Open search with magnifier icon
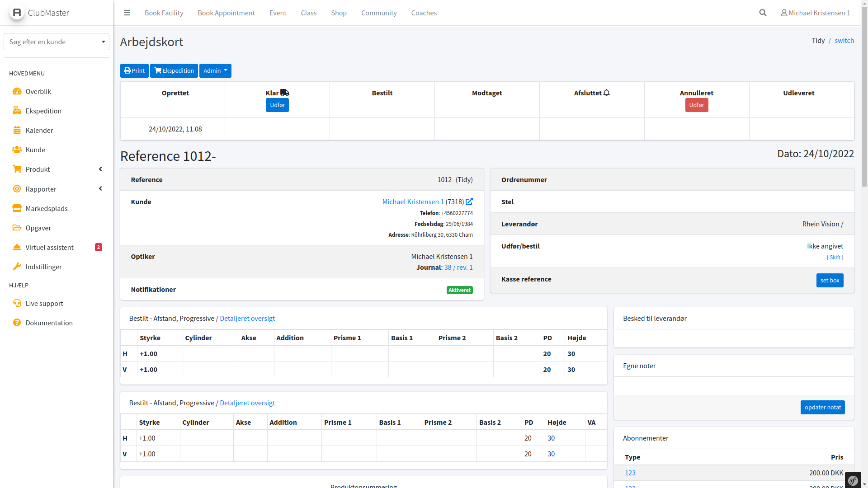 (763, 13)
